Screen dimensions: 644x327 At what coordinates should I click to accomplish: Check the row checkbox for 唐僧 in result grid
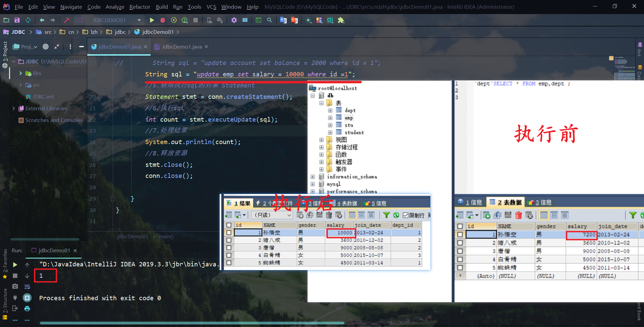[229, 248]
